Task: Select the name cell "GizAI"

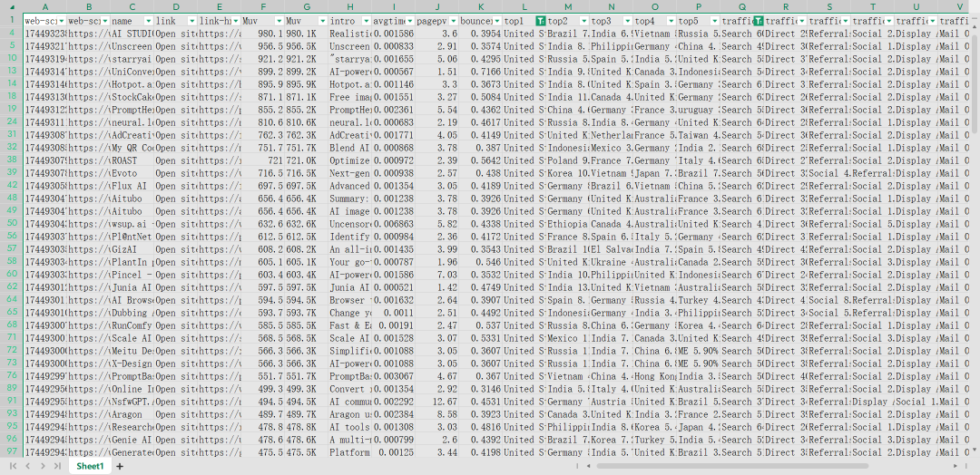Action: point(132,249)
